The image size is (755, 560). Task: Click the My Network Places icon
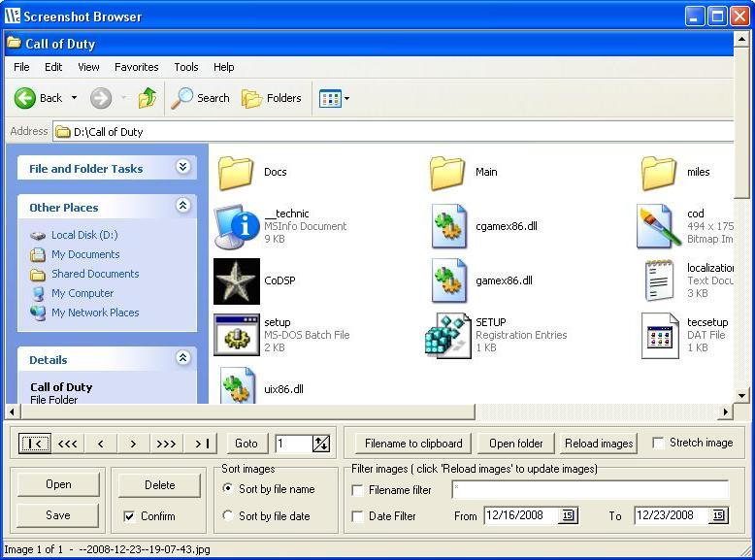[x=38, y=313]
